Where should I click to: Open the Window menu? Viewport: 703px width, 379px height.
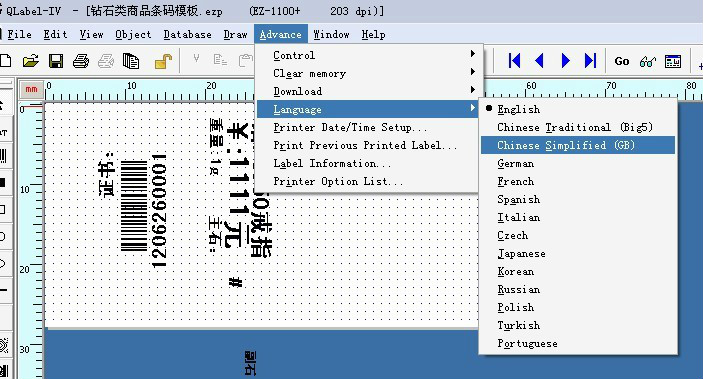tap(331, 35)
